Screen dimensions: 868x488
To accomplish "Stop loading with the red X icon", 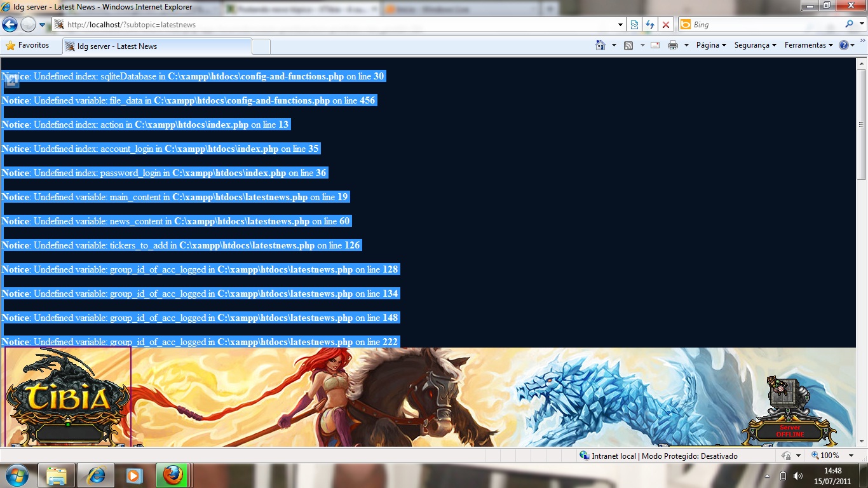I will pos(666,25).
